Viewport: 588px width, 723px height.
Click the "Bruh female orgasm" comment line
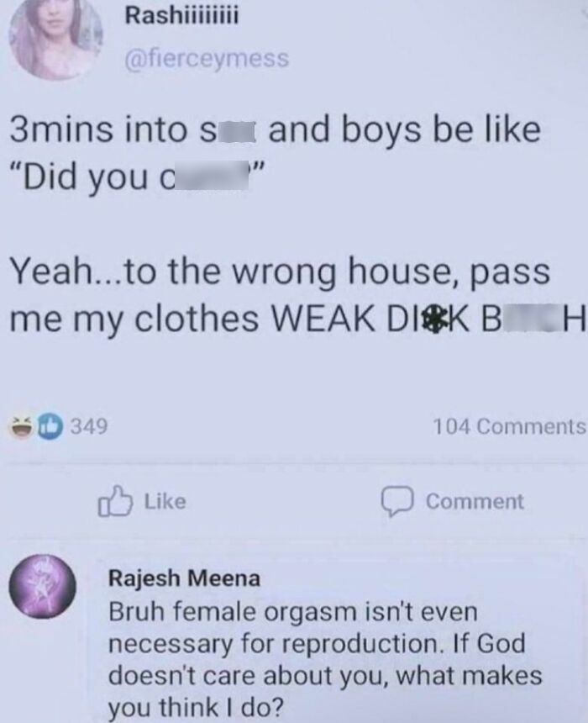[293, 613]
